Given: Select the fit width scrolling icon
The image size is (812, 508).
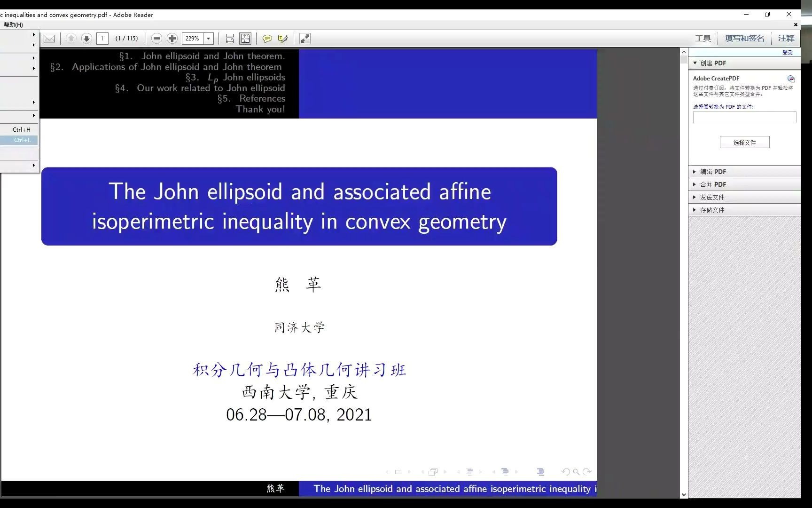Looking at the screenshot, I should click(230, 39).
